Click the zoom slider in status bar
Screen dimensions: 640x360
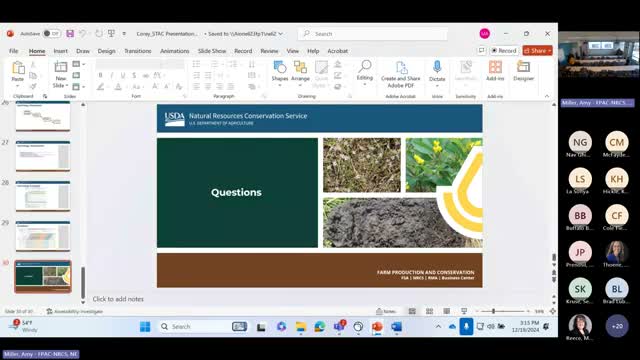coord(493,311)
